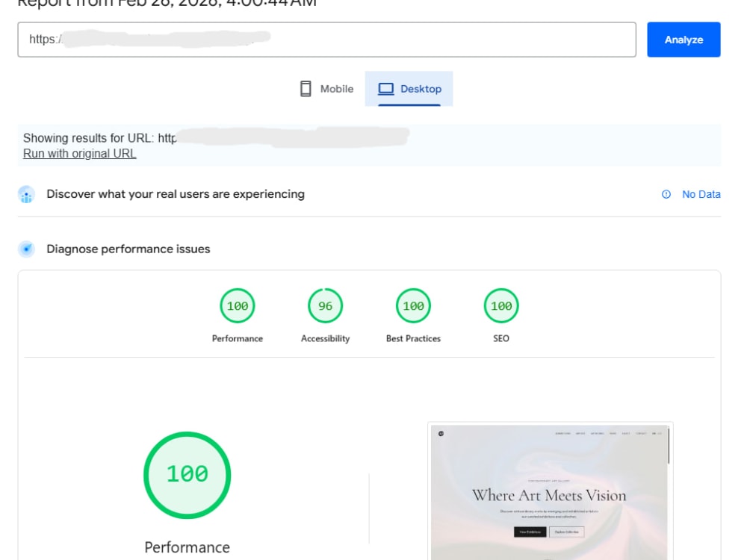Select the 'Diagnose performance issues' heading
Image resolution: width=747 pixels, height=560 pixels.
tap(128, 249)
